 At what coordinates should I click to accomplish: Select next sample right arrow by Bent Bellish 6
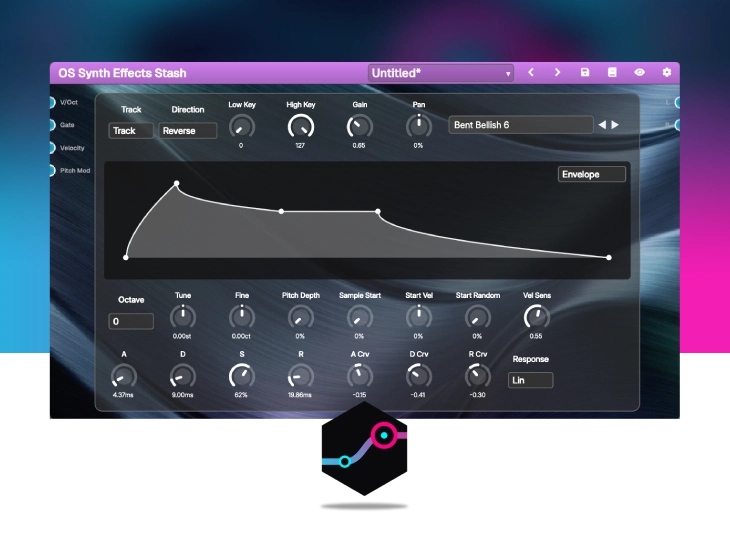pyautogui.click(x=615, y=125)
